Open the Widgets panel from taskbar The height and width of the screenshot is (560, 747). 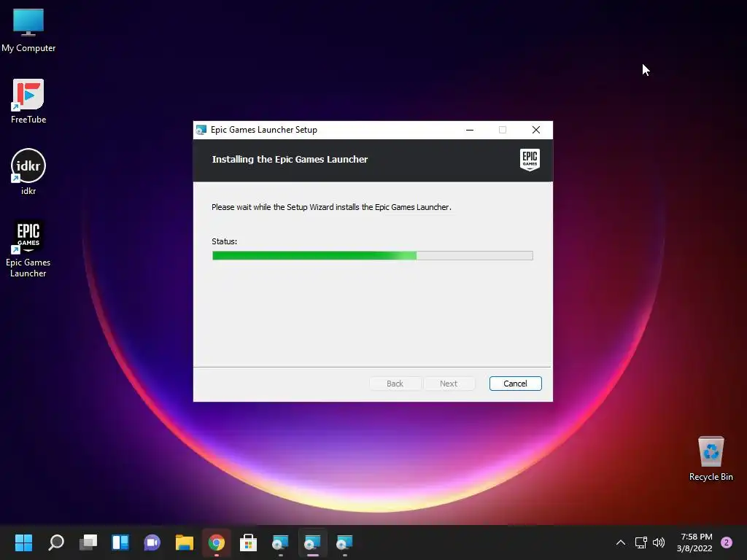click(x=120, y=542)
